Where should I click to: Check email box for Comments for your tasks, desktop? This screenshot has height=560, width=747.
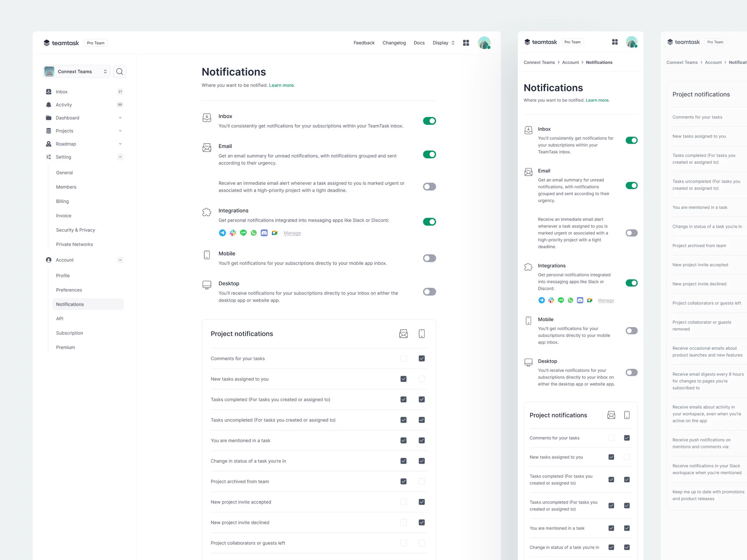tap(403, 358)
